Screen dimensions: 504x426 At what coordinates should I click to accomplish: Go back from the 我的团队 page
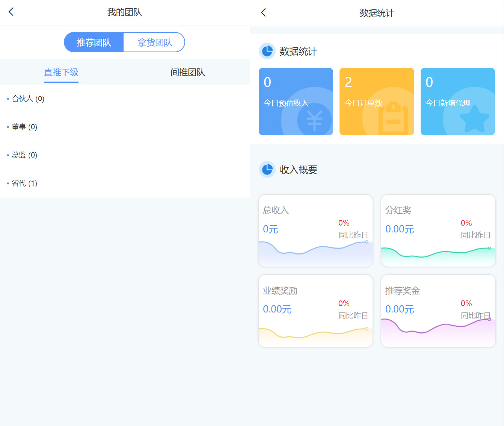(11, 12)
